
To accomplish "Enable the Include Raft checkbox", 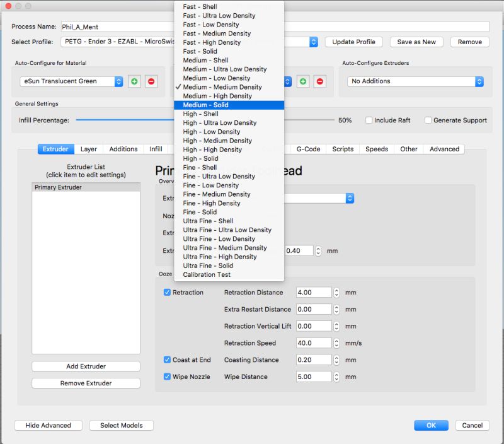I will 368,120.
